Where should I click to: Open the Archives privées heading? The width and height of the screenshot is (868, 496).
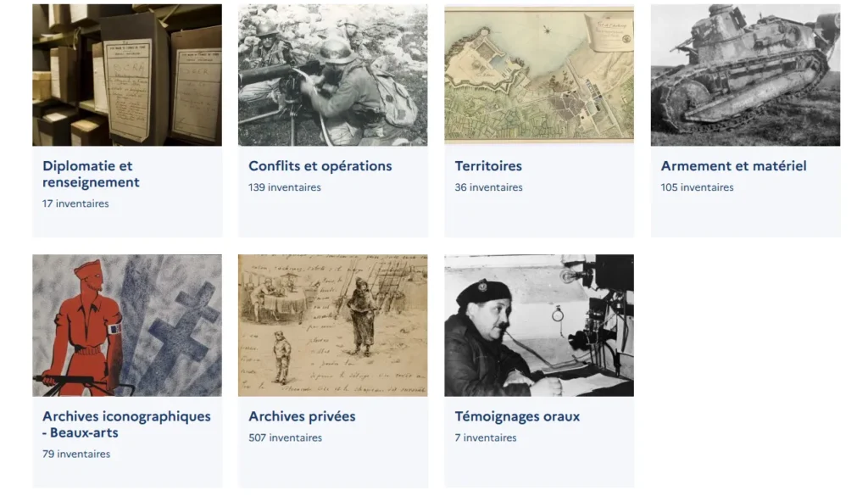pos(302,416)
